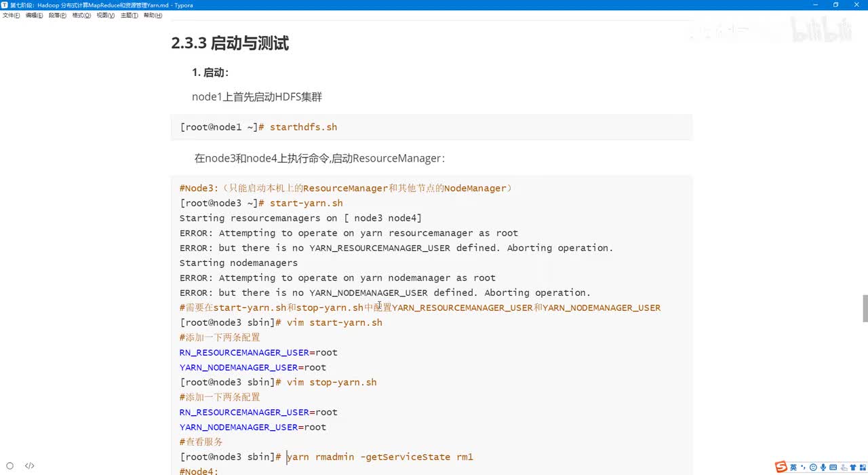
Task: Open the Sogou emoji smiley panel
Action: coord(813,467)
